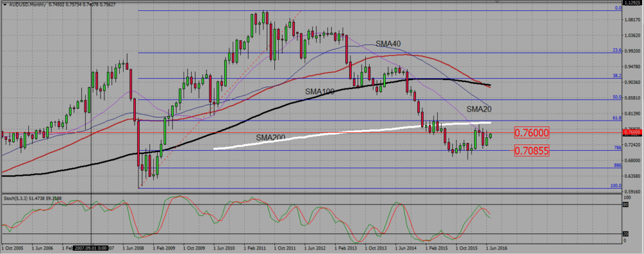The image size is (644, 254).
Task: Click the 1 Jun 2006 date label
Action: (x=43, y=249)
